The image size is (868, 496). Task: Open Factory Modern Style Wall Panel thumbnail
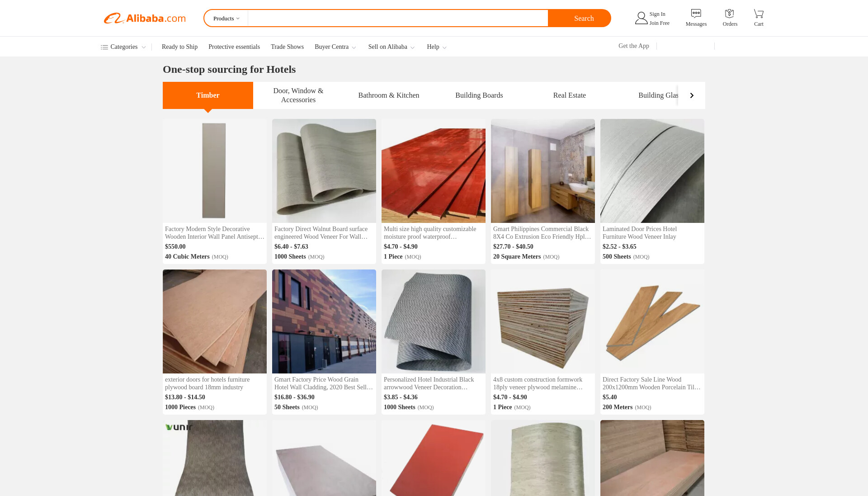(x=215, y=171)
